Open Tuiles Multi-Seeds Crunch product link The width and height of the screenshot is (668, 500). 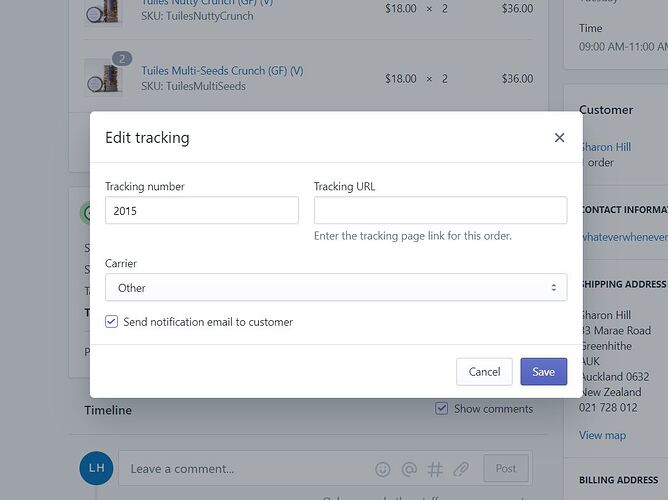(222, 71)
